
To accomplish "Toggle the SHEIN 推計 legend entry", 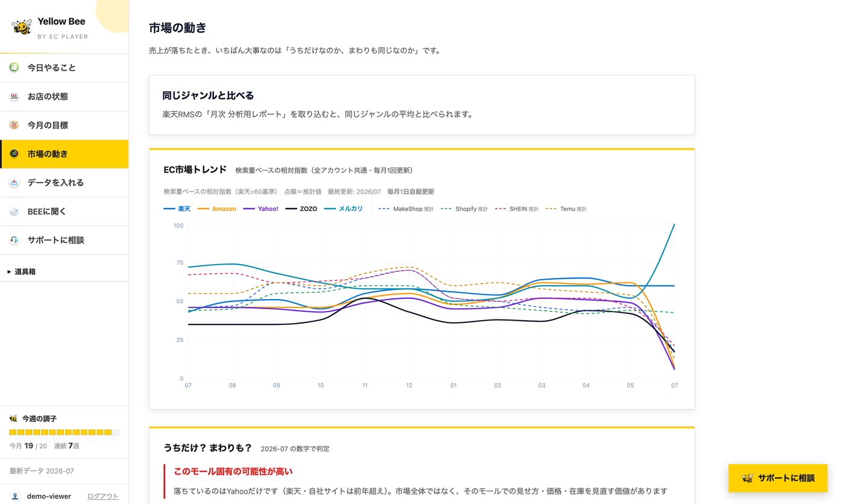I will 517,209.
